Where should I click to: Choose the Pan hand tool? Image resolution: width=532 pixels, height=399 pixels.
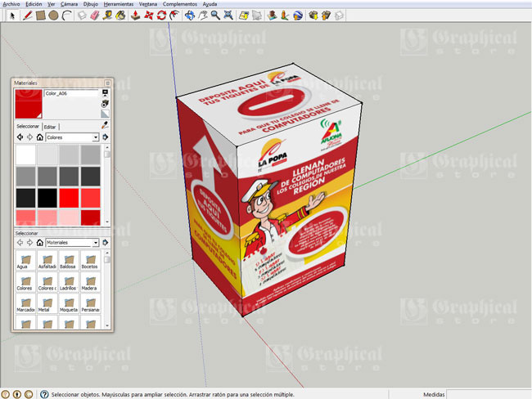coord(202,16)
